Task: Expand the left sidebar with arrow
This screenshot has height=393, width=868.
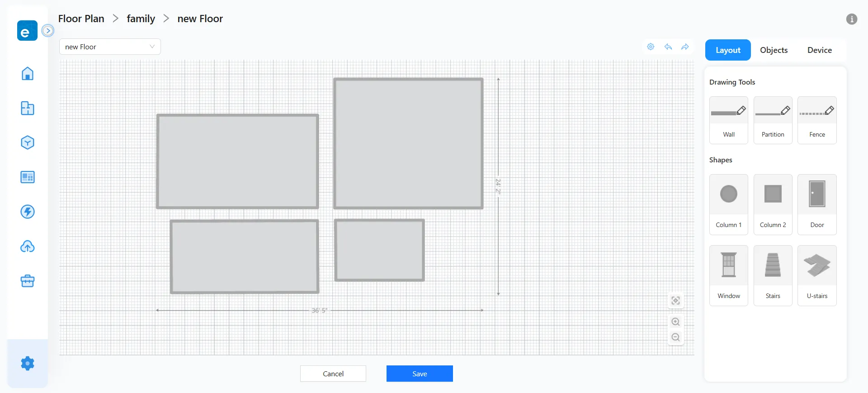Action: (47, 31)
